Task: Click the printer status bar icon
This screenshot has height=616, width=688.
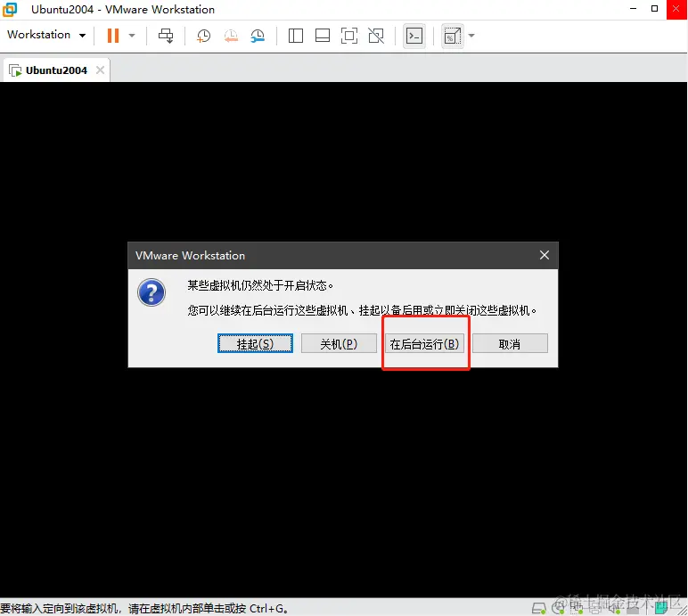Action: 595,608
